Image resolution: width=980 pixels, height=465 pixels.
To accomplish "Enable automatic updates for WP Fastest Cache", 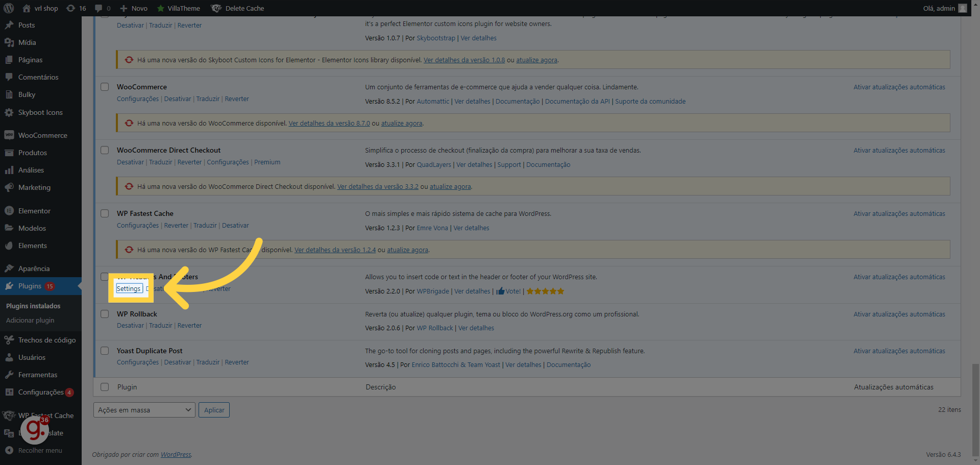I will [x=899, y=213].
